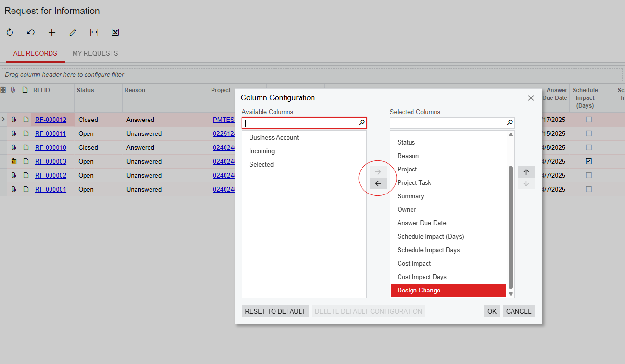Open the RF-000011 record link
The image size is (625, 364).
[50, 133]
